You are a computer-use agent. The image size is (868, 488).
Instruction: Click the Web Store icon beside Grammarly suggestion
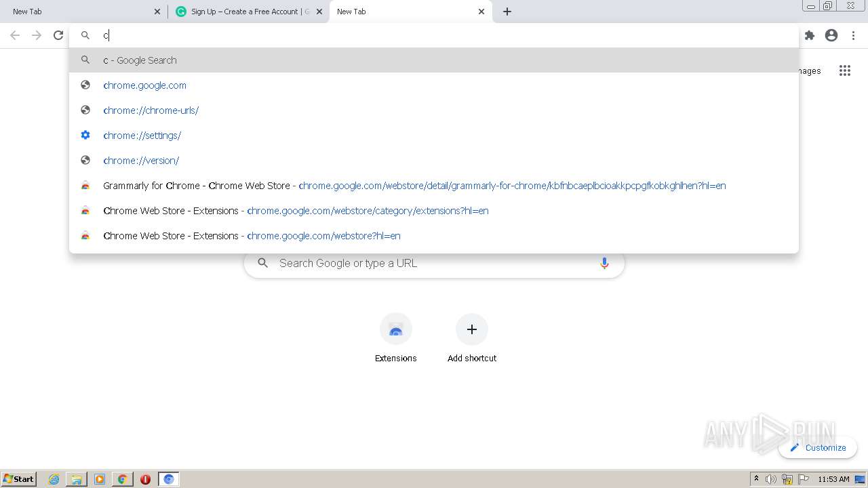85,185
